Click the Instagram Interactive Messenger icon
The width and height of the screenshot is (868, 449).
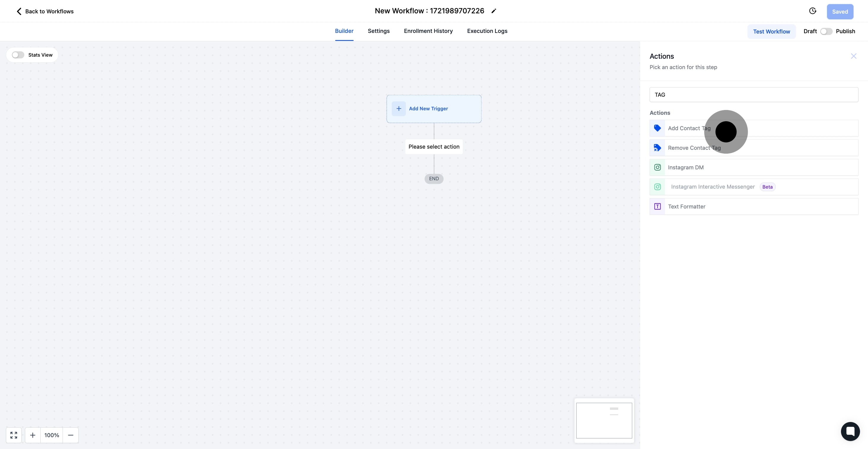(x=657, y=187)
